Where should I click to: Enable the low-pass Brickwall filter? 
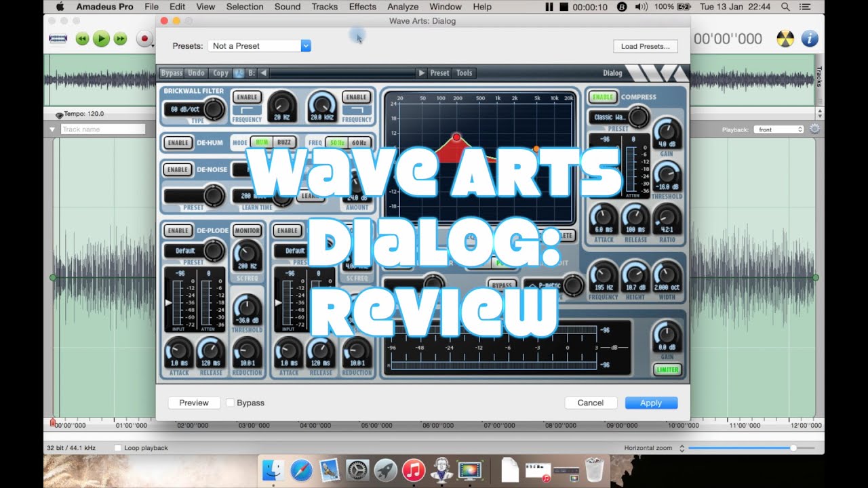(x=356, y=97)
